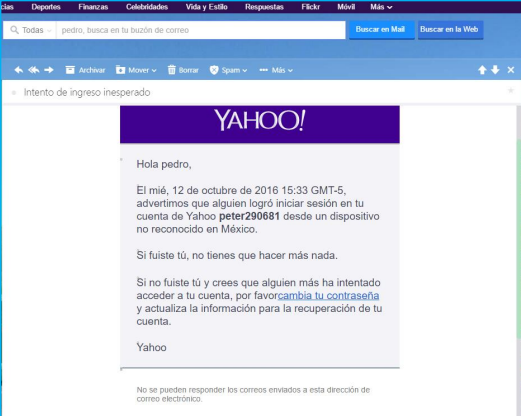Go to next message with down arrow

point(495,70)
